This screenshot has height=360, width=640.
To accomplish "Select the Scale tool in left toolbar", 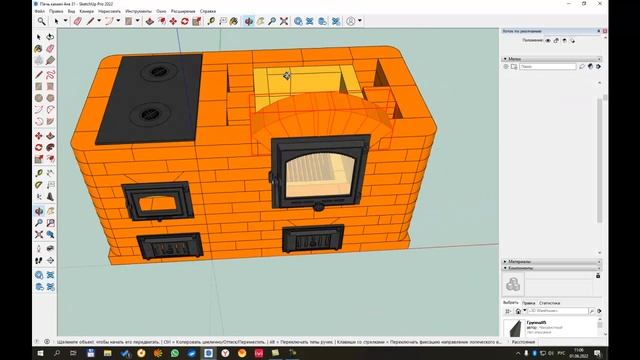I will (x=39, y=159).
